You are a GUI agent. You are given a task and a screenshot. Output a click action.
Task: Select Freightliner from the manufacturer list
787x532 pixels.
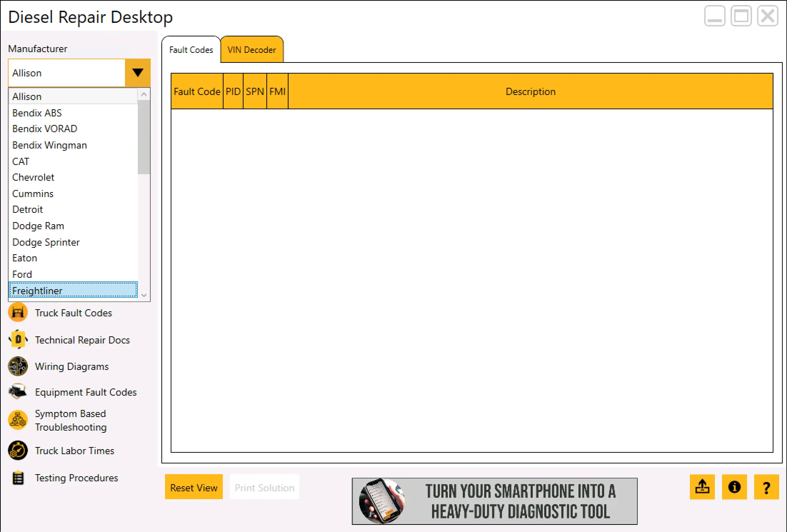click(73, 290)
